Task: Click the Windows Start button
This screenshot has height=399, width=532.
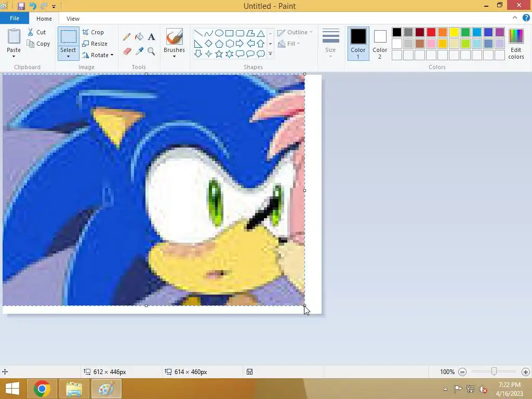Action: point(12,389)
